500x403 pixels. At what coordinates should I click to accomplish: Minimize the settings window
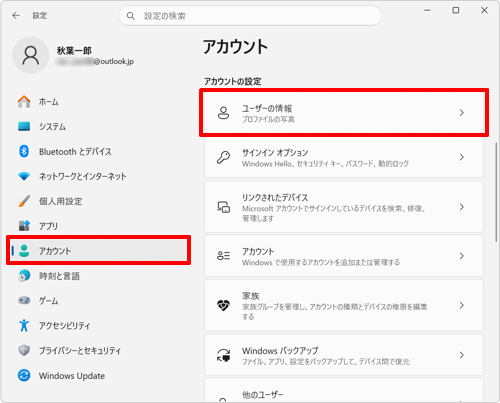(427, 10)
